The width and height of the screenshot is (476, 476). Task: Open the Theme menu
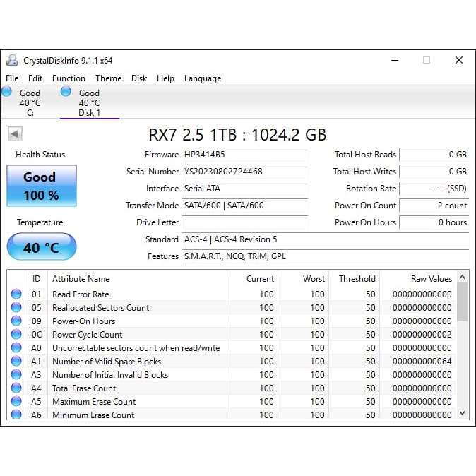click(x=108, y=78)
